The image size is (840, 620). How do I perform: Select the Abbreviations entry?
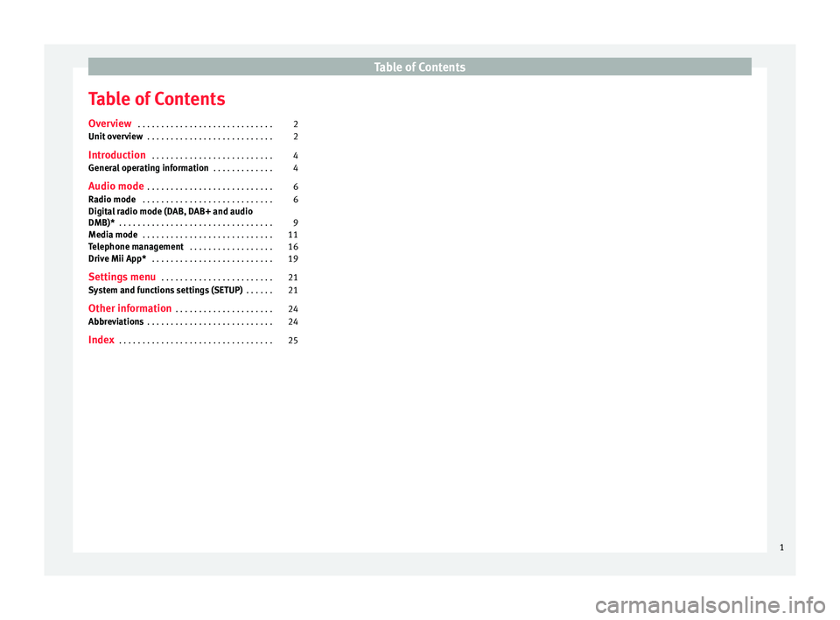tap(116, 322)
